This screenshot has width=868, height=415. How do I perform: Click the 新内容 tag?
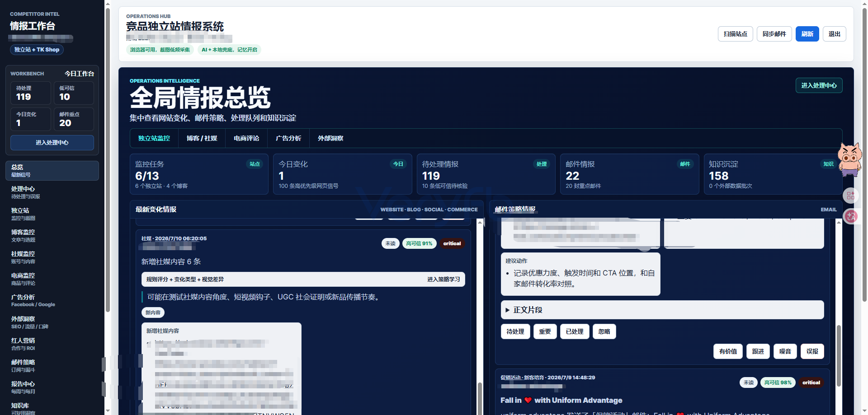tap(153, 312)
